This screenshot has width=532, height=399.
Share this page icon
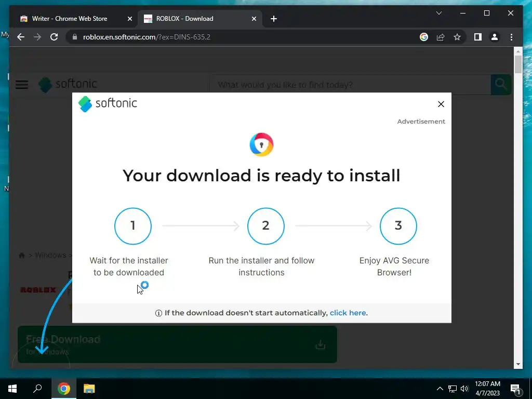coord(441,37)
